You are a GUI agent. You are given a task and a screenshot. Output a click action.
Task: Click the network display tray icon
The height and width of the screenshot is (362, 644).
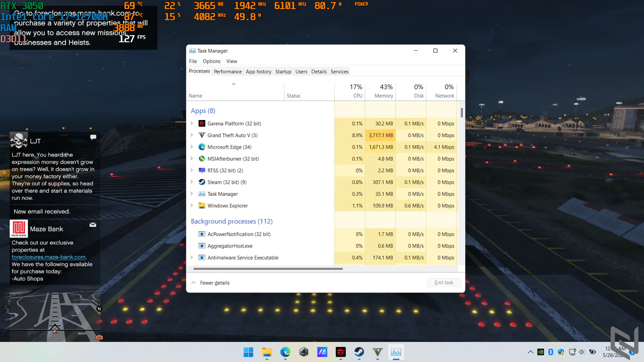click(x=572, y=352)
